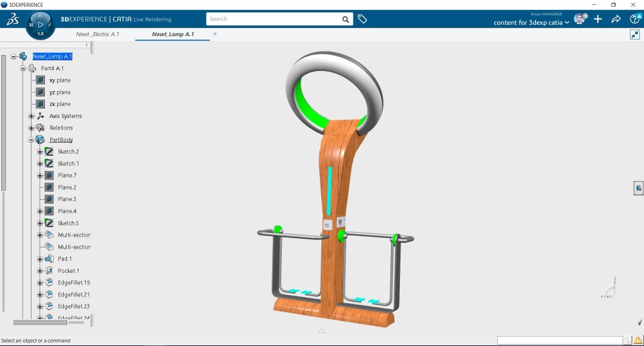Collapse the tree panel with the arrow

87,45
